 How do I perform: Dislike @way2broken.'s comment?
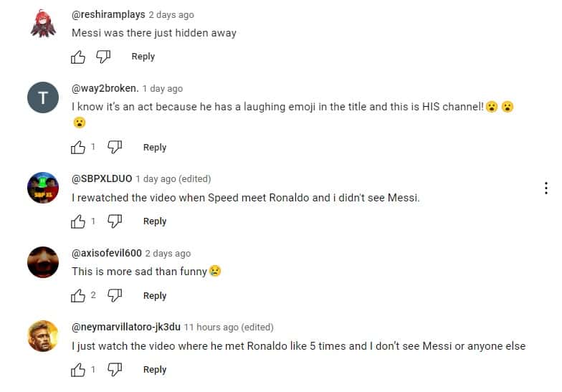(x=115, y=148)
